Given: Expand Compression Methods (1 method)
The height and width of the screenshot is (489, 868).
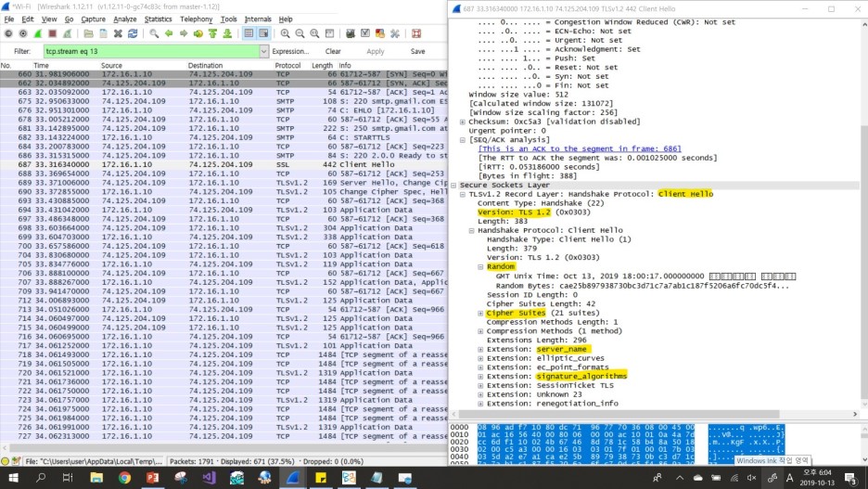Looking at the screenshot, I should pyautogui.click(x=480, y=331).
